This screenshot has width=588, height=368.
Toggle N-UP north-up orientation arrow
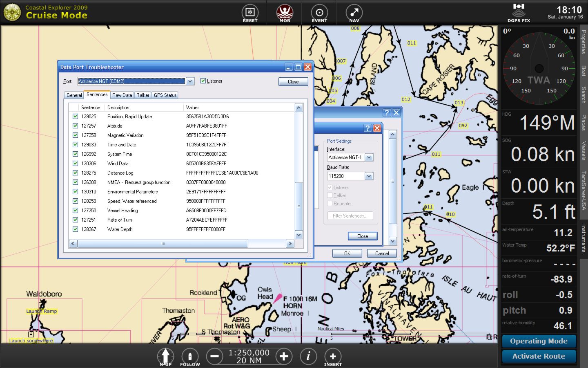[165, 357]
